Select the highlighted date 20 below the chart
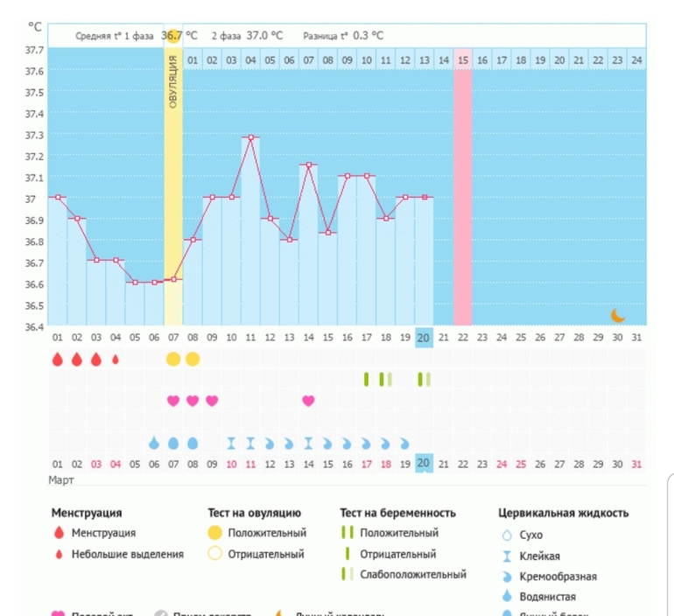This screenshot has width=674, height=616. pos(424,463)
